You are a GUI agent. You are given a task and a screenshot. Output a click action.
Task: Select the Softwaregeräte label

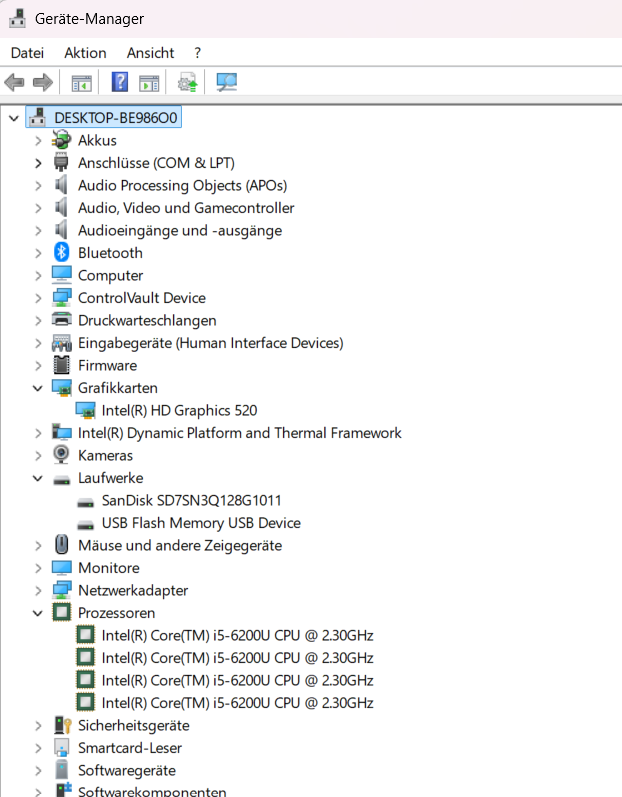click(x=127, y=770)
